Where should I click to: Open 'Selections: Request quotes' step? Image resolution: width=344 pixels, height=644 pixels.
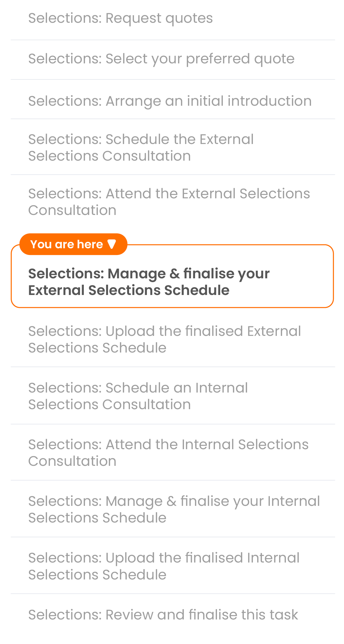120,18
